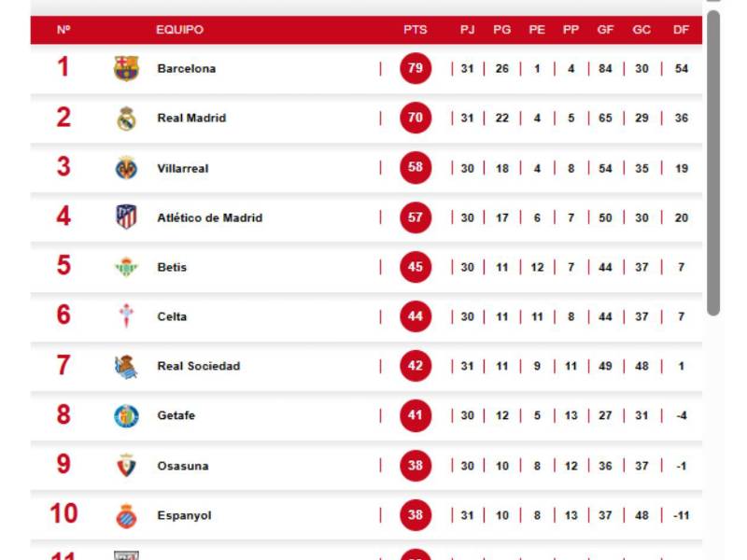This screenshot has height=560, width=747.
Task: Click the Getafe club crest
Action: pos(128,415)
